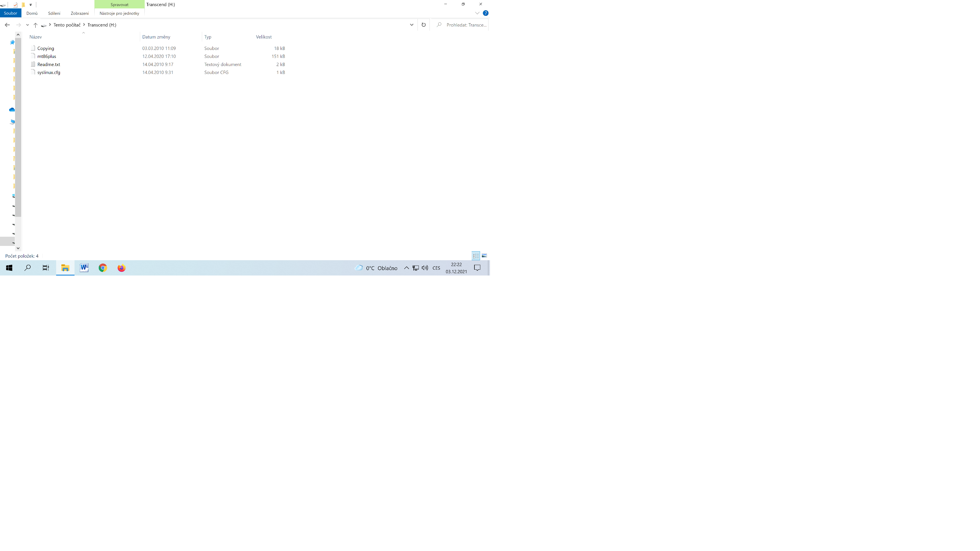Expand the address bar history dropdown

412,25
